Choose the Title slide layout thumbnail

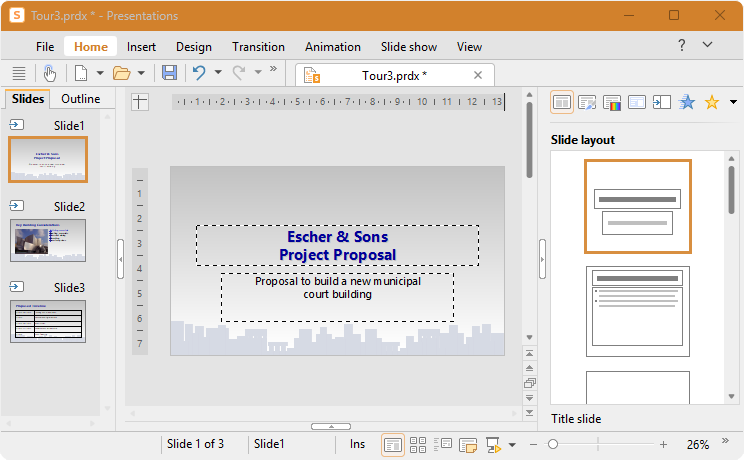pyautogui.click(x=638, y=207)
